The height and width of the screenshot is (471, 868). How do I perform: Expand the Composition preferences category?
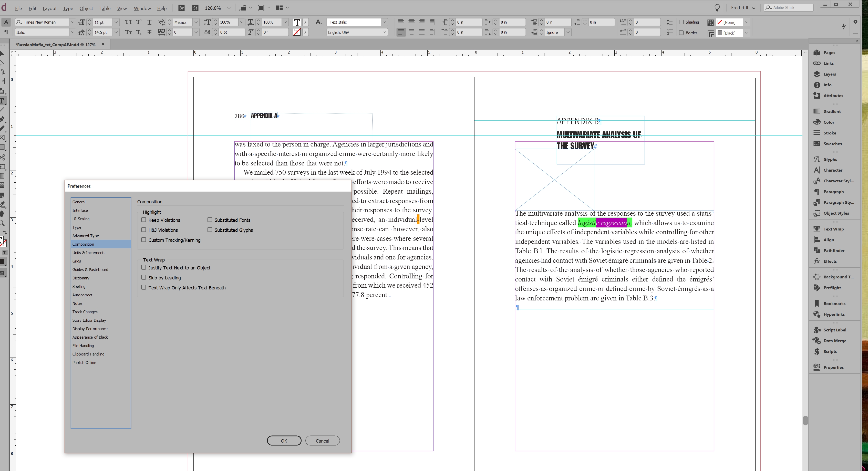coord(83,244)
